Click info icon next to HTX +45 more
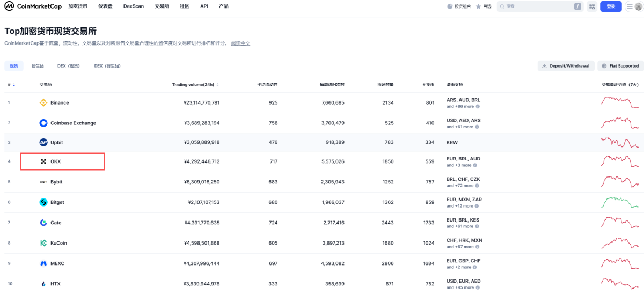Screen dimensions: 644x295 pyautogui.click(x=477, y=287)
